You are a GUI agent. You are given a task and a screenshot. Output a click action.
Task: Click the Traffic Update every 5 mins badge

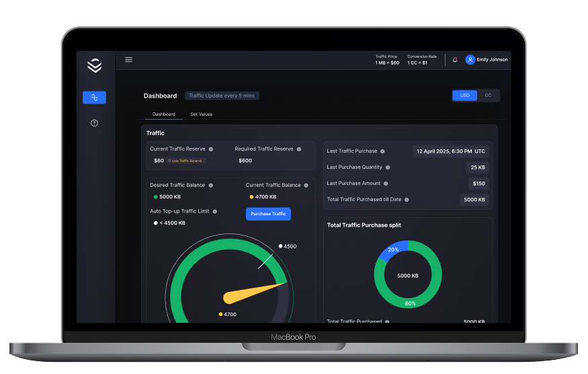click(222, 96)
